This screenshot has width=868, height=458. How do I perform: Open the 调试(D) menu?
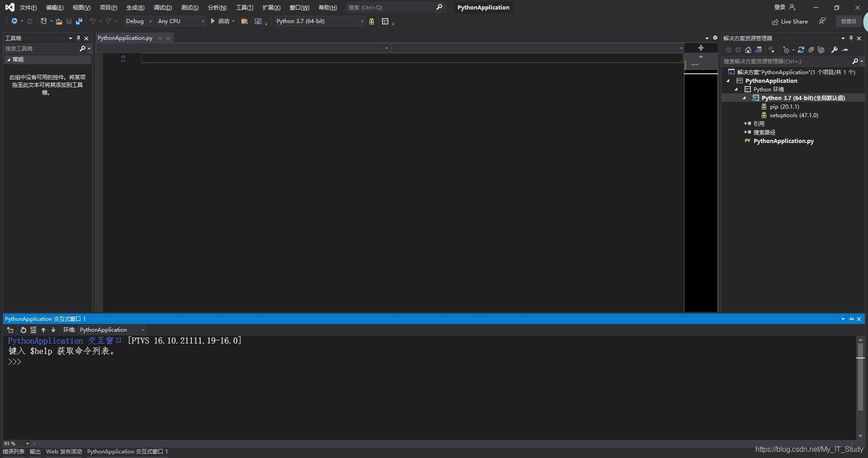(x=163, y=7)
